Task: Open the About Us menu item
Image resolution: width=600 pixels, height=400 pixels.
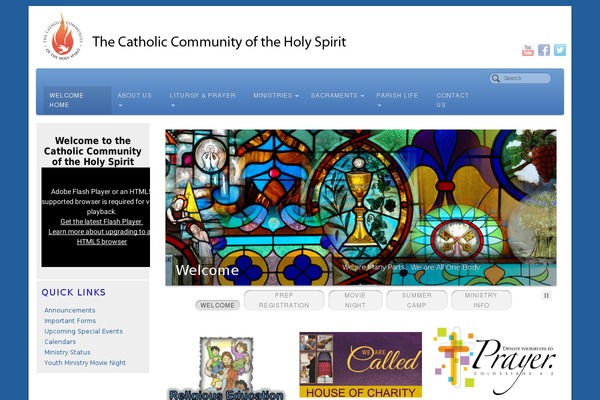Action: (134, 96)
